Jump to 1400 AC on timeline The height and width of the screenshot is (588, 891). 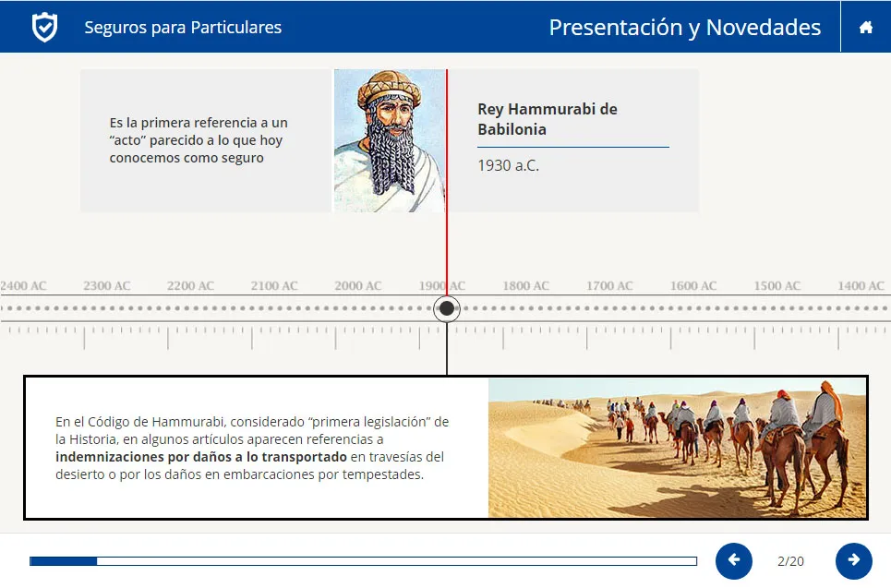(x=861, y=286)
